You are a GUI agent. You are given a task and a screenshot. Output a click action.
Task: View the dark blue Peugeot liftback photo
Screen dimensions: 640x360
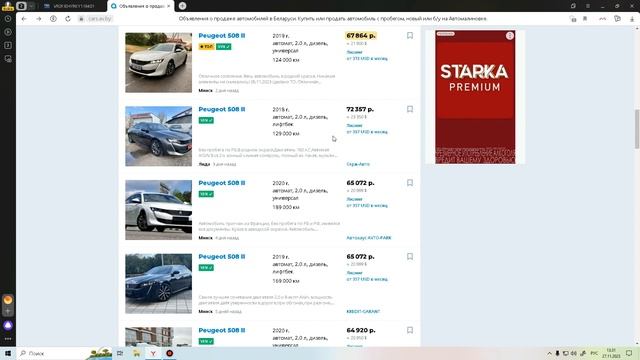click(158, 283)
